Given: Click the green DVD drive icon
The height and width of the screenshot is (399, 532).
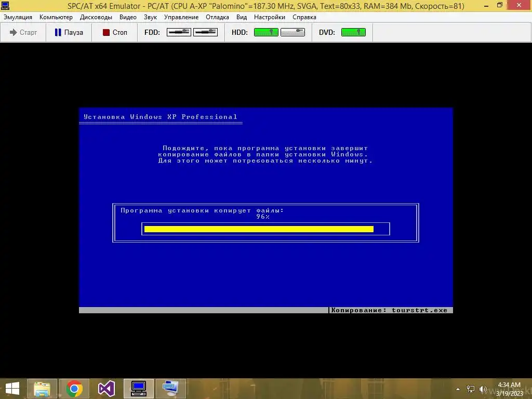Looking at the screenshot, I should (353, 32).
